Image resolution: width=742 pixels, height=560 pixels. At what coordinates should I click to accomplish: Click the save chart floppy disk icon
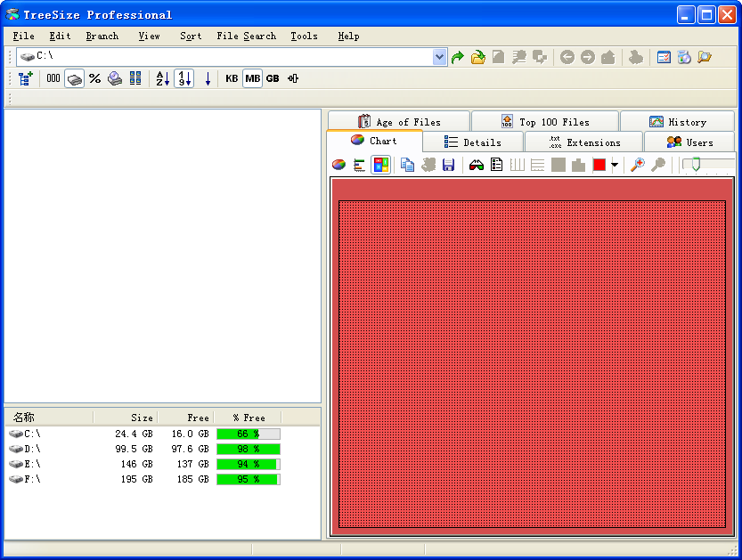tap(449, 165)
